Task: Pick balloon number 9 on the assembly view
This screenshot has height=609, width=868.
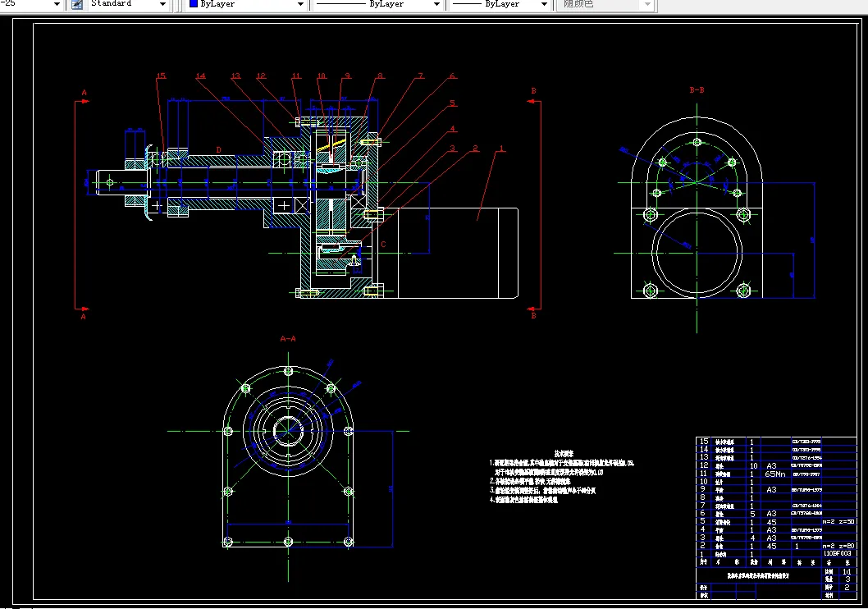Action: tap(348, 76)
